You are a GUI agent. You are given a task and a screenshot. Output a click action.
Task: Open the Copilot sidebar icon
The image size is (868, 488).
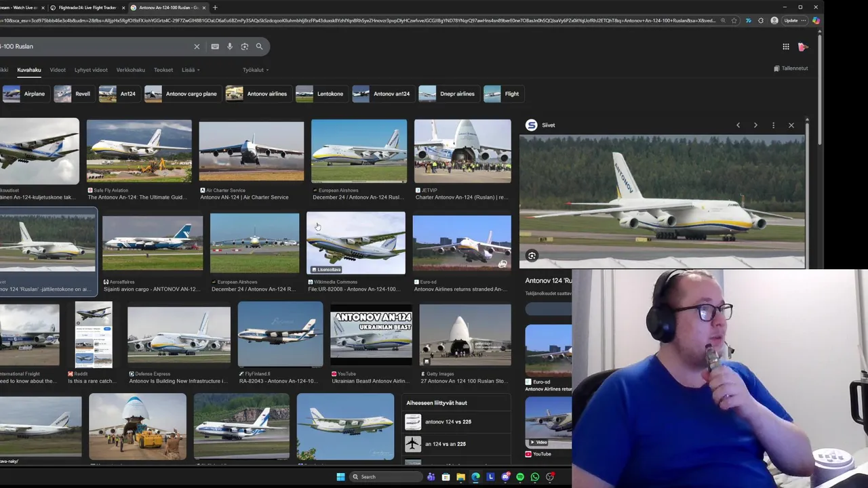click(x=816, y=21)
